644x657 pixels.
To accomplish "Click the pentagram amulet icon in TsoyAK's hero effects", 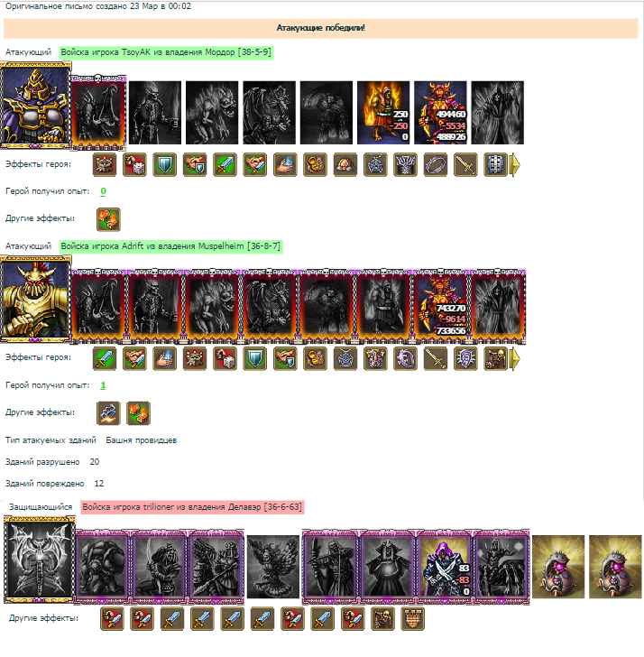I will tap(375, 164).
